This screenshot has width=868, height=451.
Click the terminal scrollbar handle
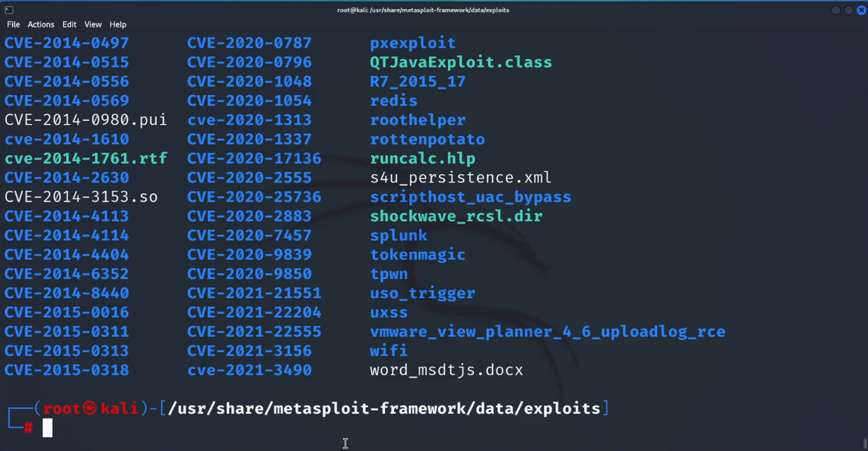[x=864, y=443]
